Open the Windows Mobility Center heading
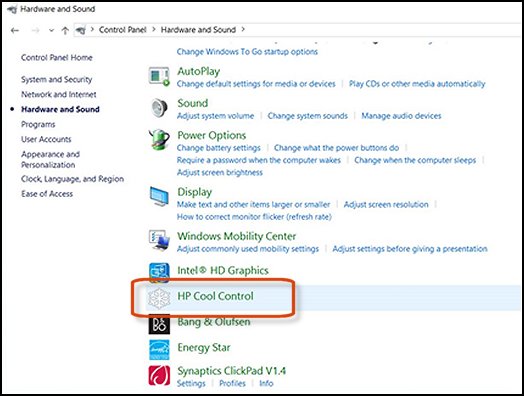Viewport: 524px width, 396px height. 237,236
